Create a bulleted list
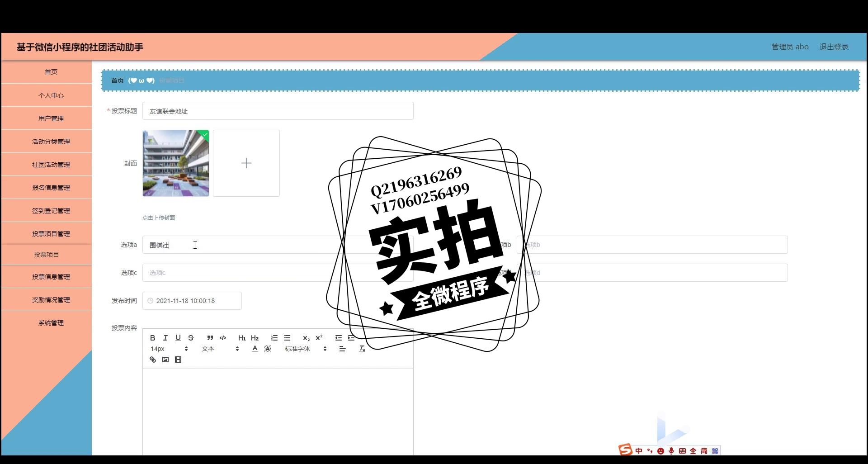Image resolution: width=868 pixels, height=464 pixels. [287, 338]
